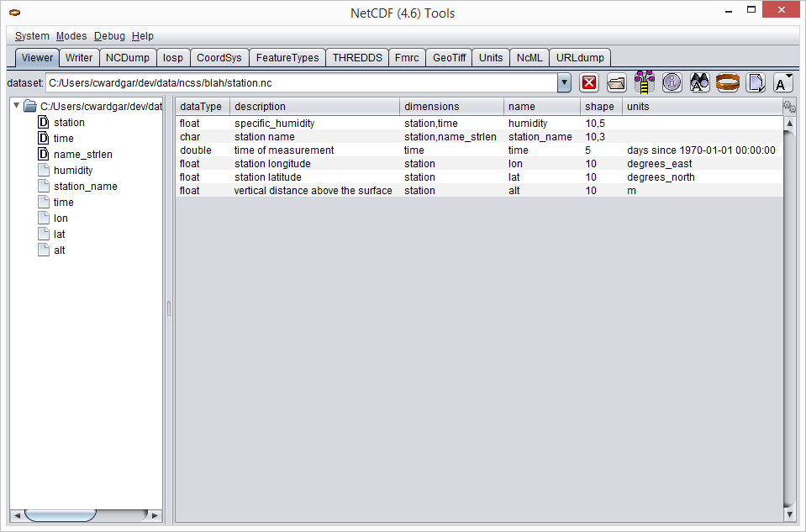Viewport: 806px width, 532px height.
Task: Click the tree panel horizontal scrollbar thumb
Action: 60,514
